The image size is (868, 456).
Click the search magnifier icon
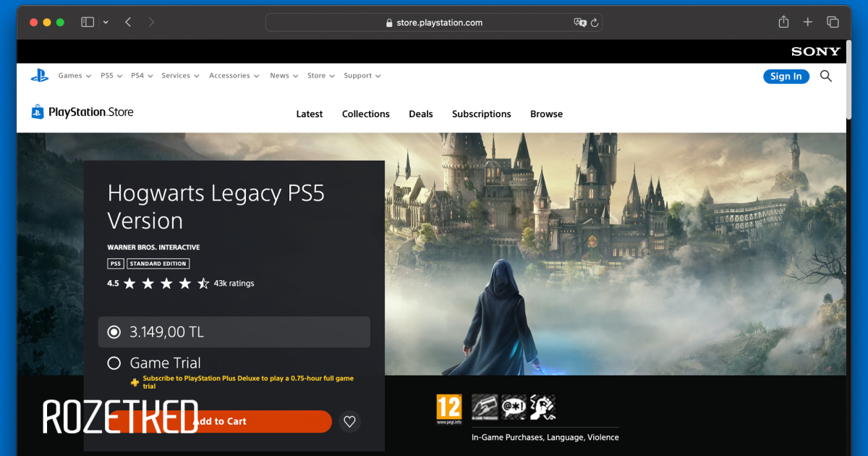(826, 76)
